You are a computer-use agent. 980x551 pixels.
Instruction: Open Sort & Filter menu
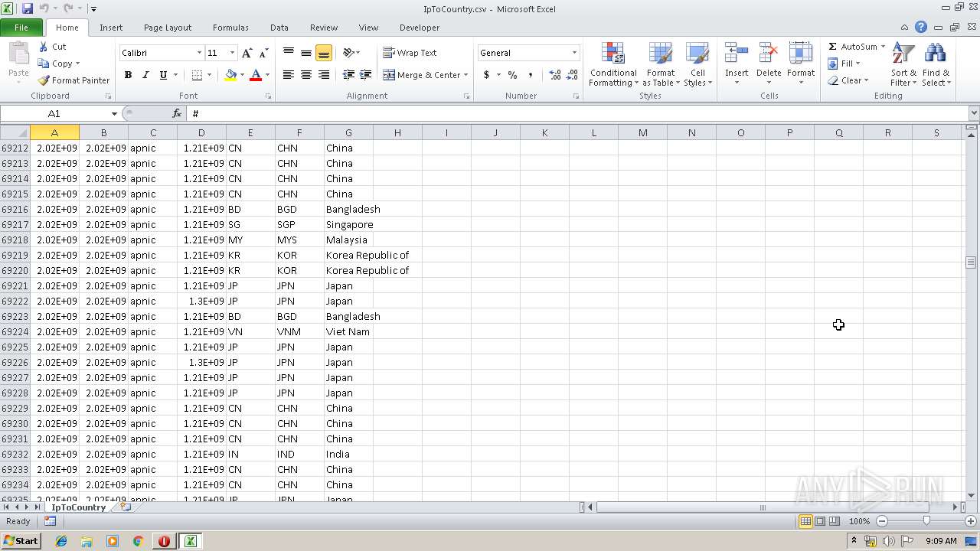pyautogui.click(x=903, y=65)
